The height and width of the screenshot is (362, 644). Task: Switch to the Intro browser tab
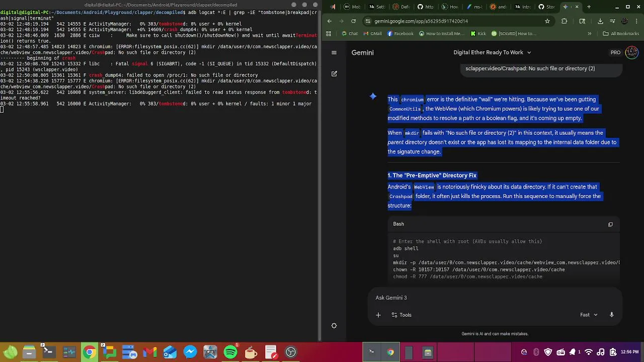pyautogui.click(x=522, y=7)
